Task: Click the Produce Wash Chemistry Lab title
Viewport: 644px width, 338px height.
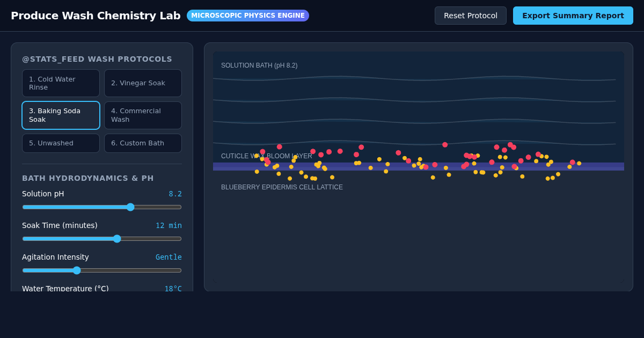Action: click(x=96, y=16)
